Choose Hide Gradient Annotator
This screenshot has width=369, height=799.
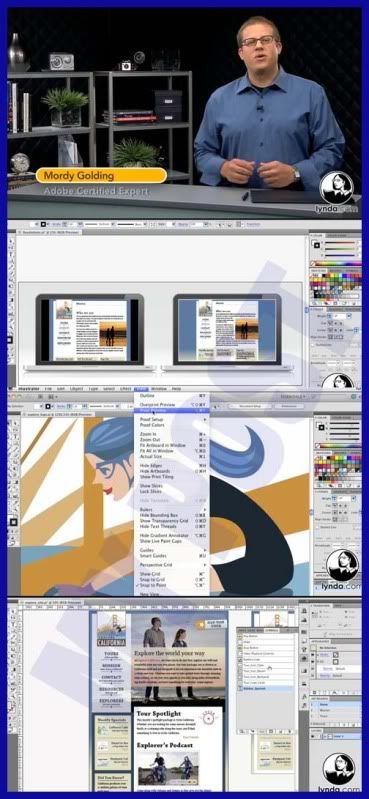tap(172, 536)
